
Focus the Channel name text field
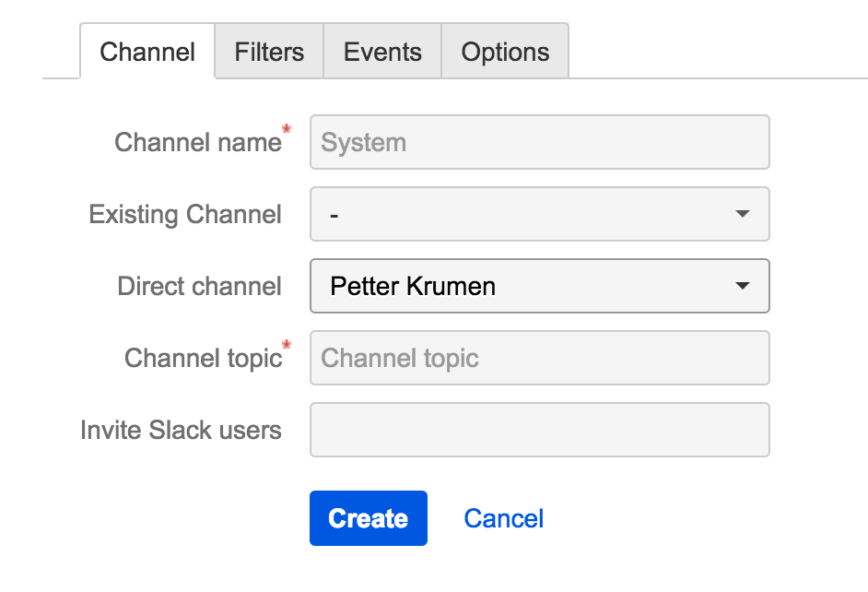pyautogui.click(x=539, y=142)
